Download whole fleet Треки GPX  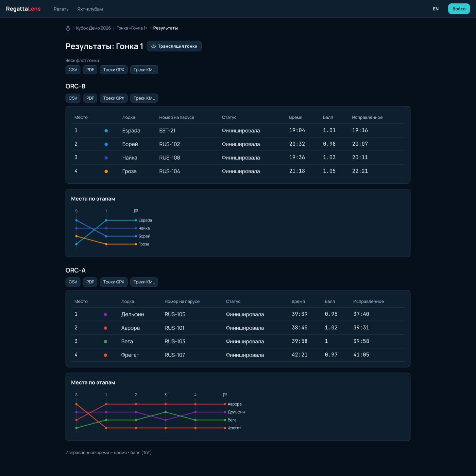pyautogui.click(x=114, y=70)
